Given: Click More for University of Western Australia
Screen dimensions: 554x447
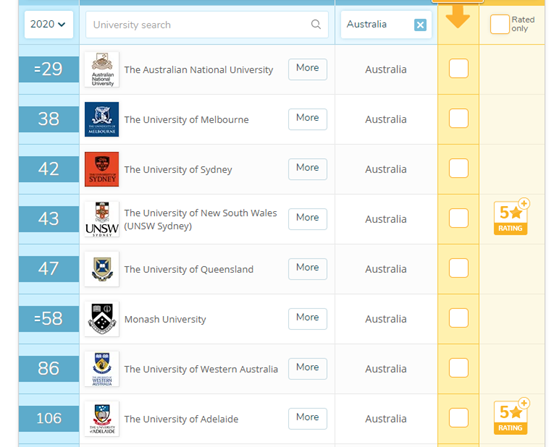Looking at the screenshot, I should coord(307,369).
